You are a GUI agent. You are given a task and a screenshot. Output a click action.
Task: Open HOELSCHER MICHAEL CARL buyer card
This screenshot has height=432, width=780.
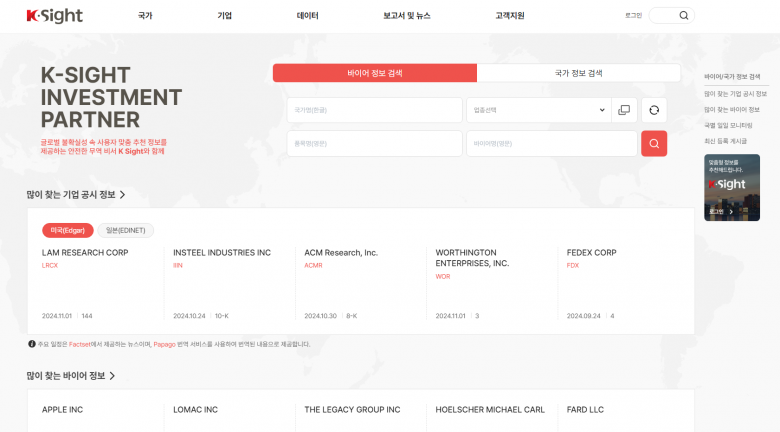click(x=490, y=410)
